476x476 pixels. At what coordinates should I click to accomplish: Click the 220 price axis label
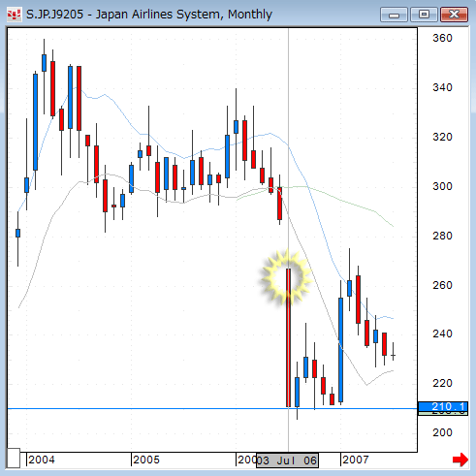click(442, 383)
